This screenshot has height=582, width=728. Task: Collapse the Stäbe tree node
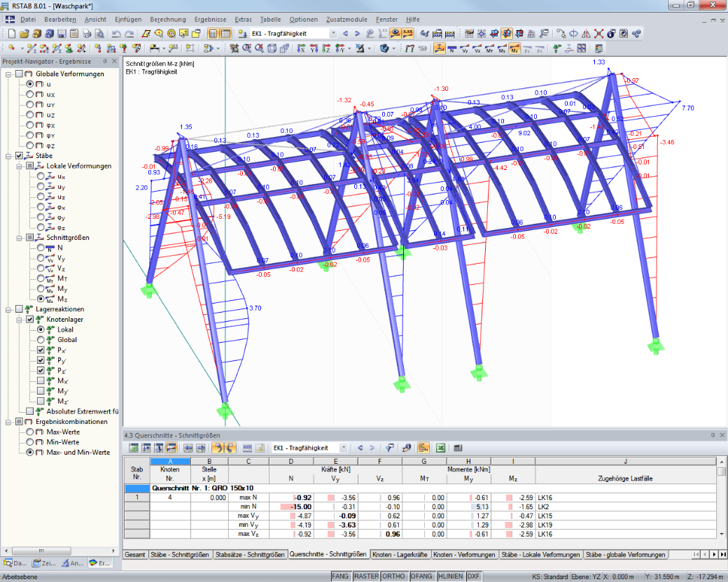(x=8, y=156)
